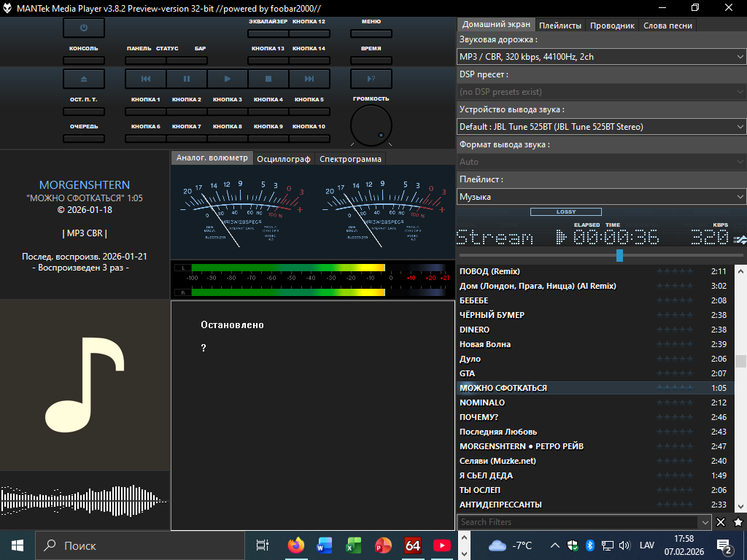Click the star favorites icon
This screenshot has height=560, width=747.
[x=738, y=522]
